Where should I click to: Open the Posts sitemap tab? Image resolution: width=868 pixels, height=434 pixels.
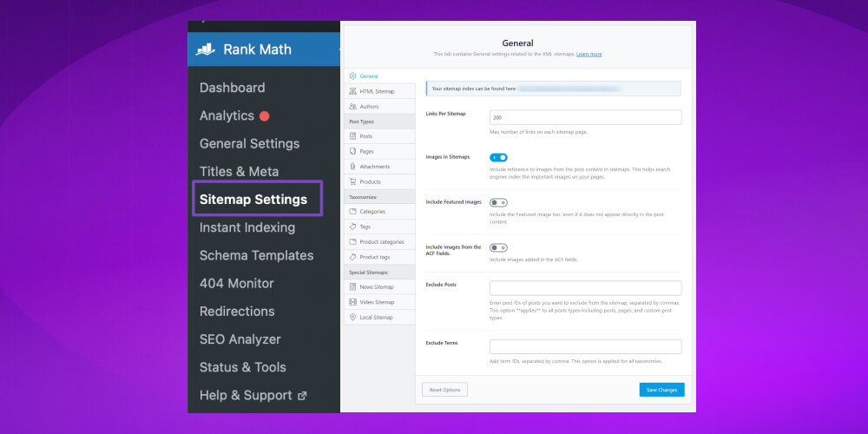[379, 136]
